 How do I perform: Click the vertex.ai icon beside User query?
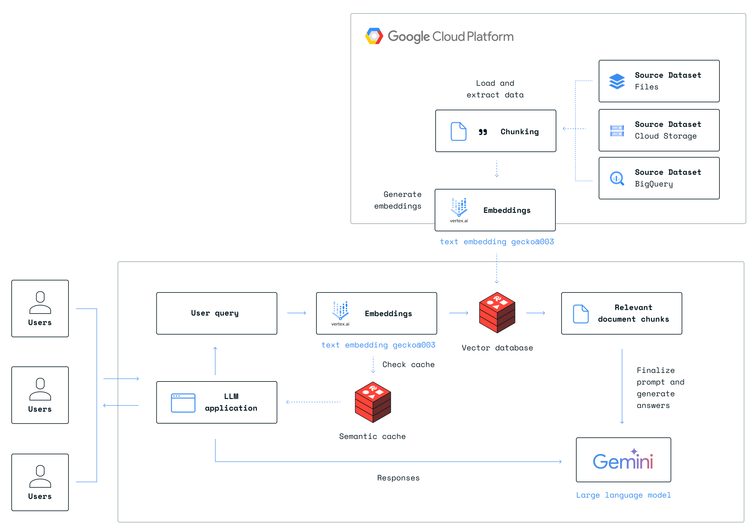point(340,311)
